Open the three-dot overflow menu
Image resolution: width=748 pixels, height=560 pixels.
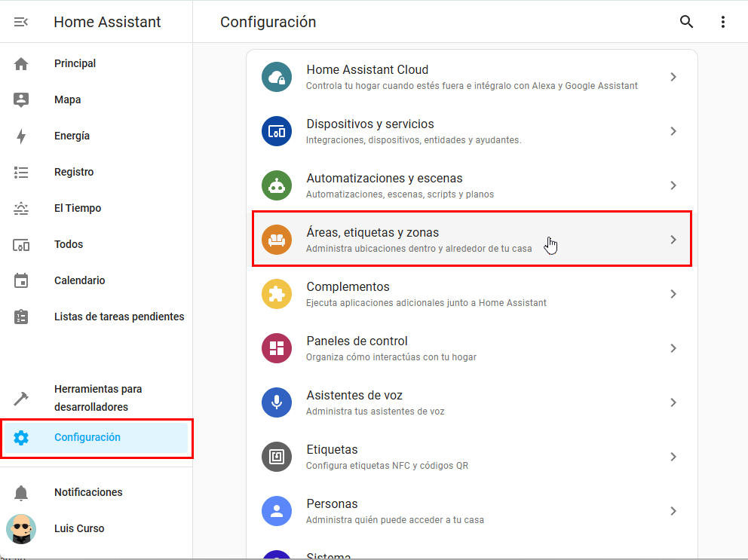pos(722,22)
